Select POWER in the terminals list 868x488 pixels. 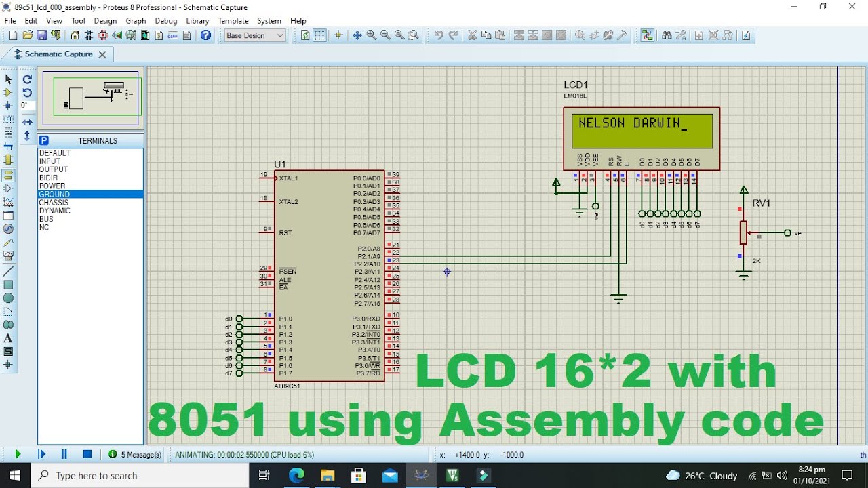coord(90,186)
